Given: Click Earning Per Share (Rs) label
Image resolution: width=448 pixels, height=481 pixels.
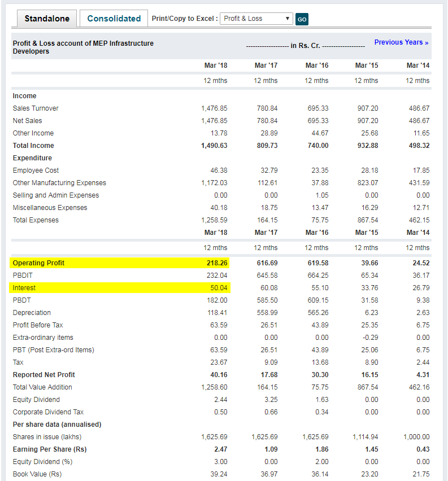Looking at the screenshot, I should point(50,449).
